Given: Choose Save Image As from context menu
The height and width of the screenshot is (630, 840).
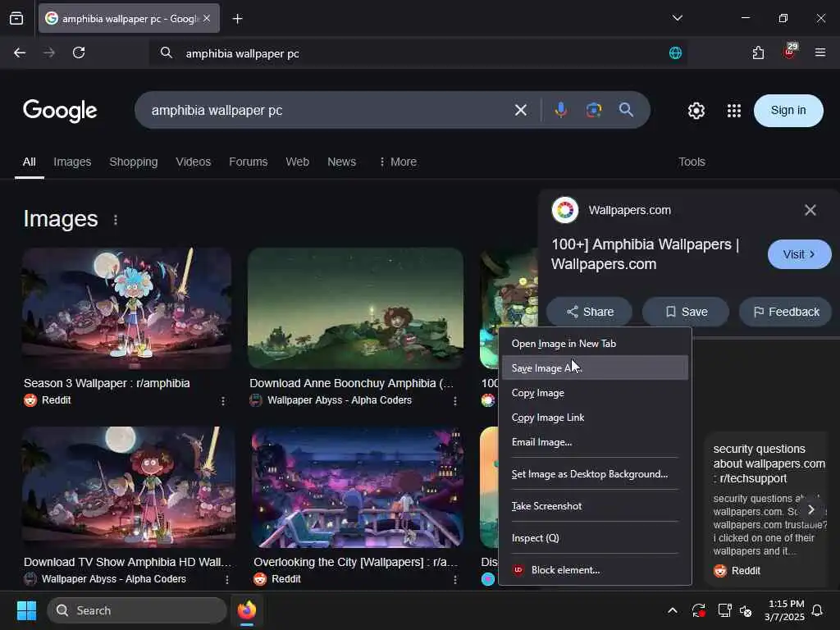Looking at the screenshot, I should pyautogui.click(x=595, y=368).
